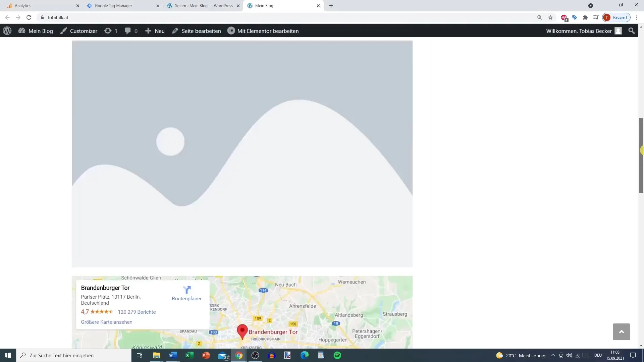This screenshot has height=362, width=644.
Task: Open OBS Studio from the taskbar
Action: (255, 355)
